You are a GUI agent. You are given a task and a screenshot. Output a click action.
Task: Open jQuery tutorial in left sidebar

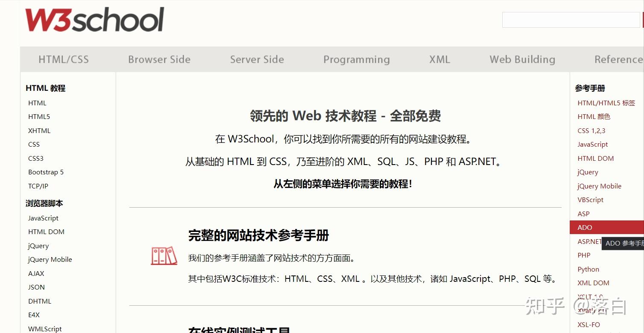click(x=38, y=246)
